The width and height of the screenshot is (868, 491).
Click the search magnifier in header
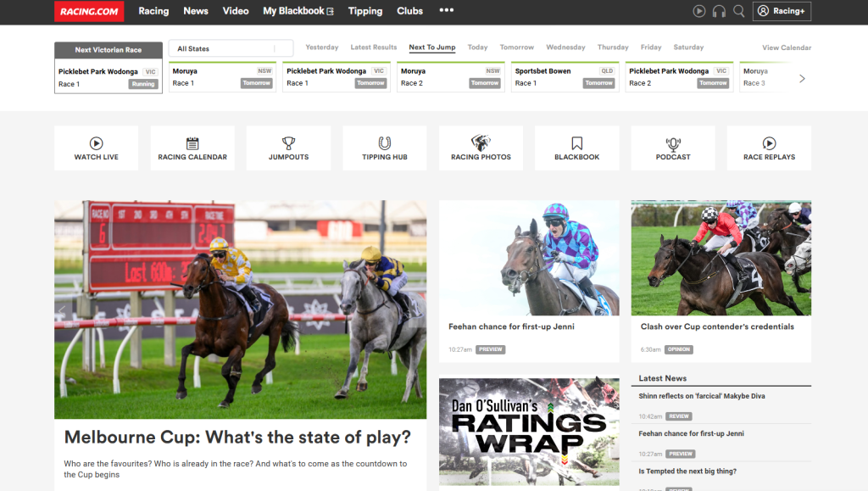click(739, 11)
